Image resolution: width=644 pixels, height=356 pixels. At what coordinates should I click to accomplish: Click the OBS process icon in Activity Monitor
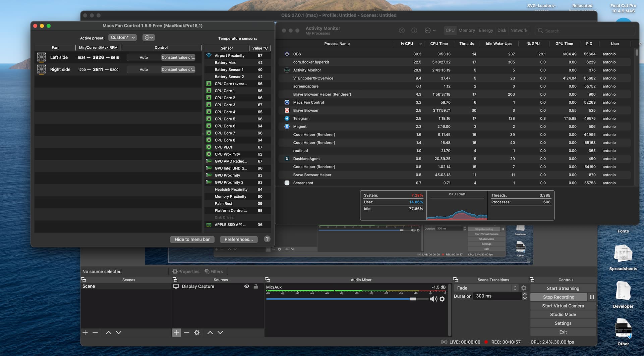(287, 54)
